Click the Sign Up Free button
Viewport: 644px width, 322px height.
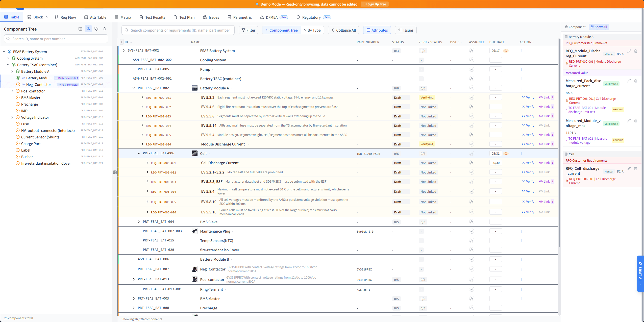tap(375, 4)
